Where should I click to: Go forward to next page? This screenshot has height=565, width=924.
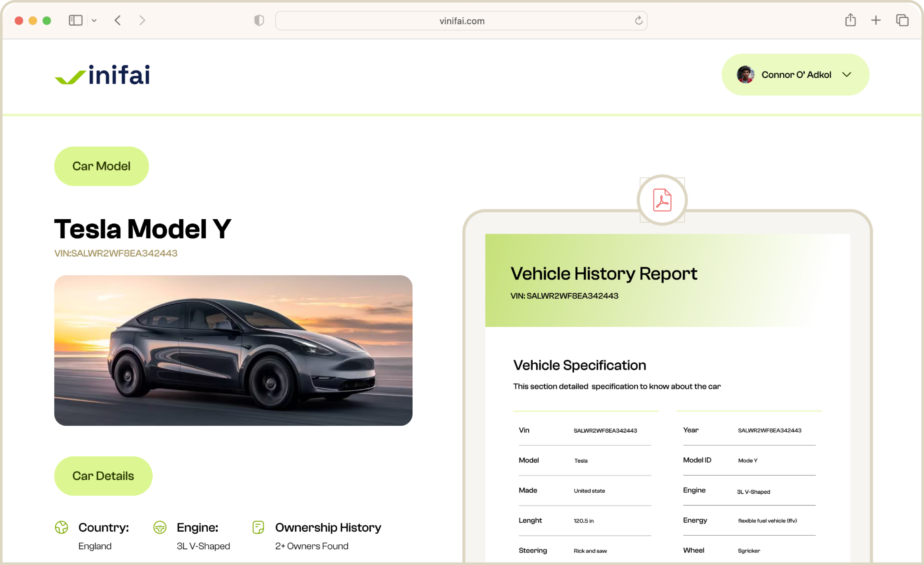click(x=142, y=20)
